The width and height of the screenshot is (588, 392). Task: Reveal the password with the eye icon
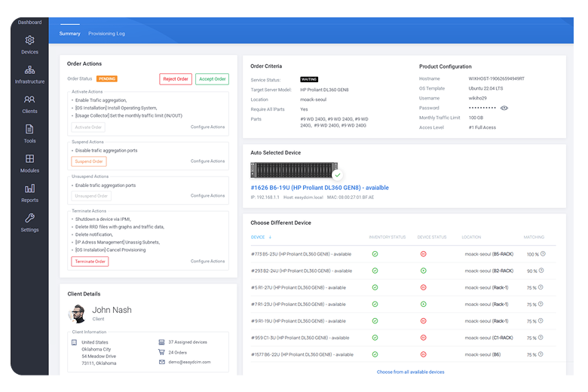(x=504, y=108)
